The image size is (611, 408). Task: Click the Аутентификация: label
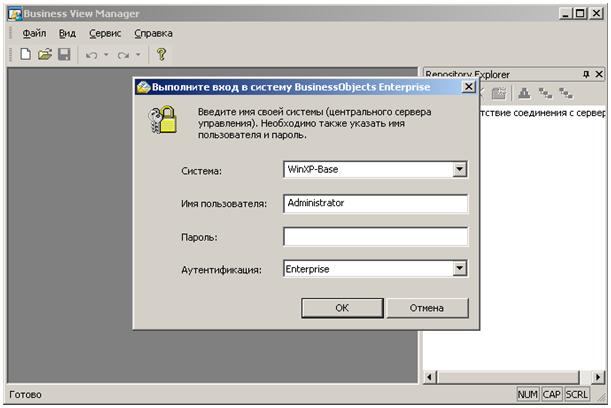tap(221, 270)
